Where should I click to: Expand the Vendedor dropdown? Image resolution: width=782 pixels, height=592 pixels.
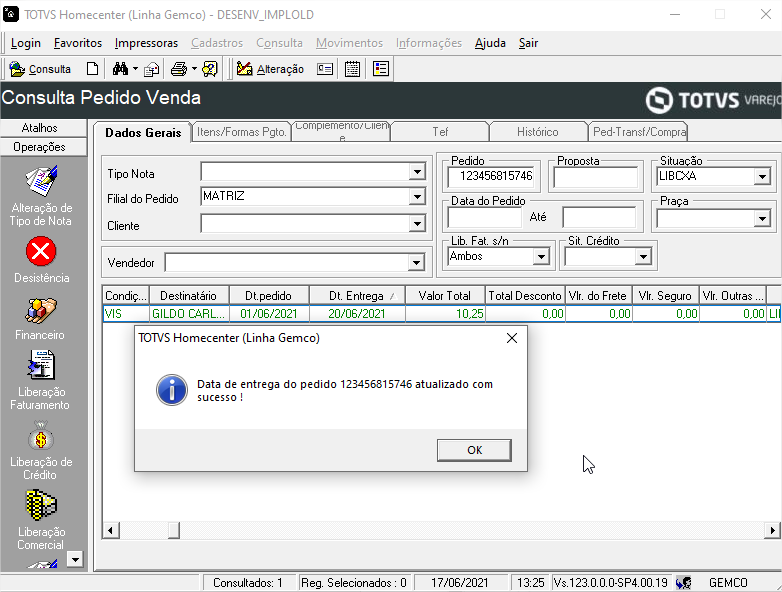point(415,262)
